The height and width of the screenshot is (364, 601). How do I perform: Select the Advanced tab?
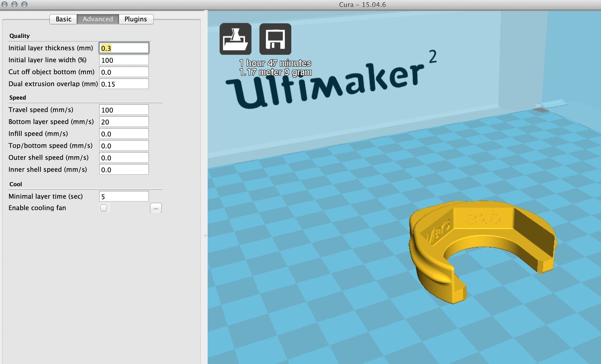98,19
